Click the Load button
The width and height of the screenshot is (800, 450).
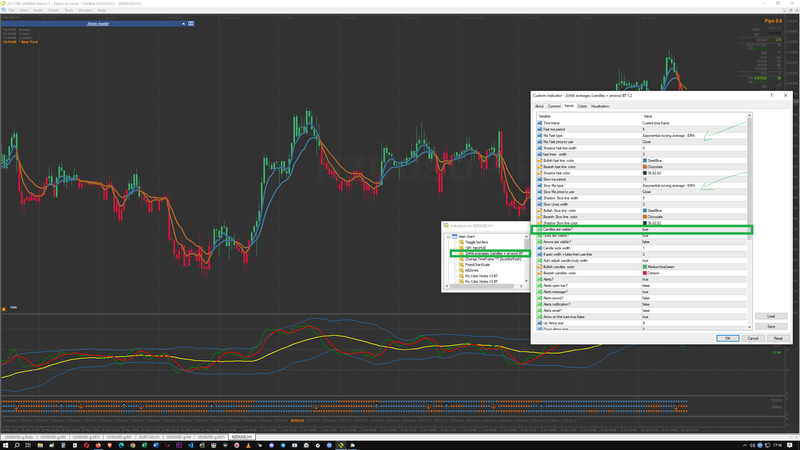point(771,316)
